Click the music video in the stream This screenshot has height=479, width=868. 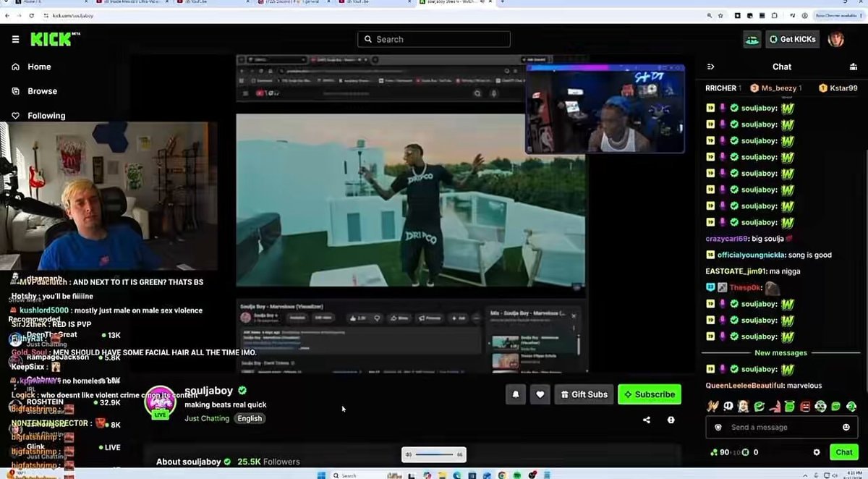coord(410,200)
